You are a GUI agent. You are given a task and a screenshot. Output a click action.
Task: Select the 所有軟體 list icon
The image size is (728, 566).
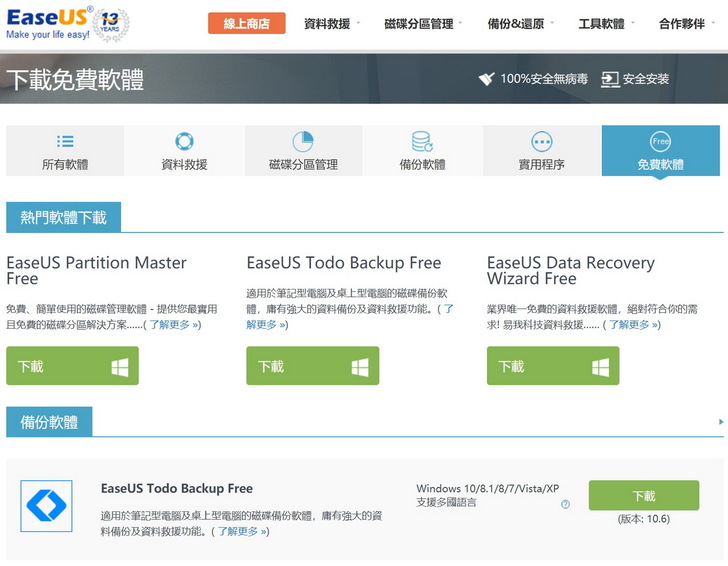point(65,141)
